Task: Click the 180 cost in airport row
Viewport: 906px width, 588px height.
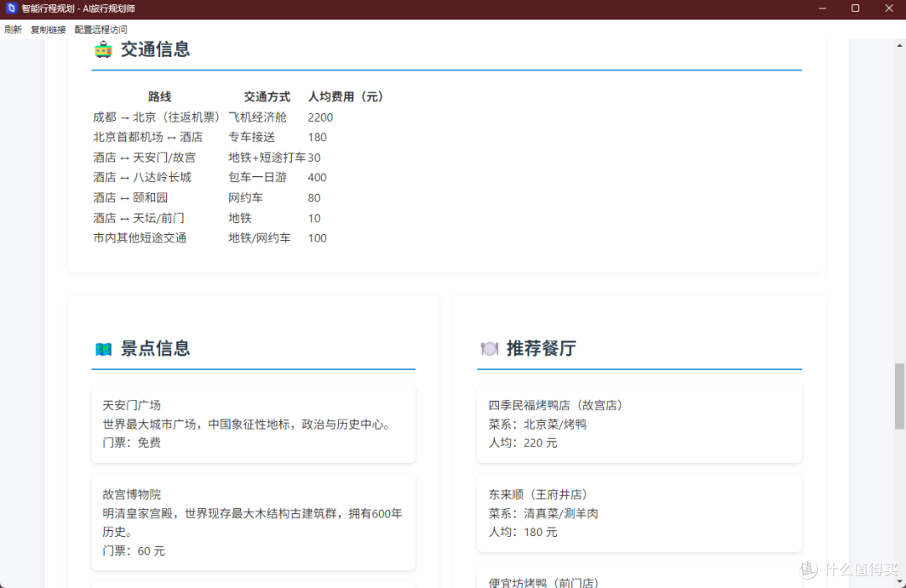Action: (x=317, y=138)
